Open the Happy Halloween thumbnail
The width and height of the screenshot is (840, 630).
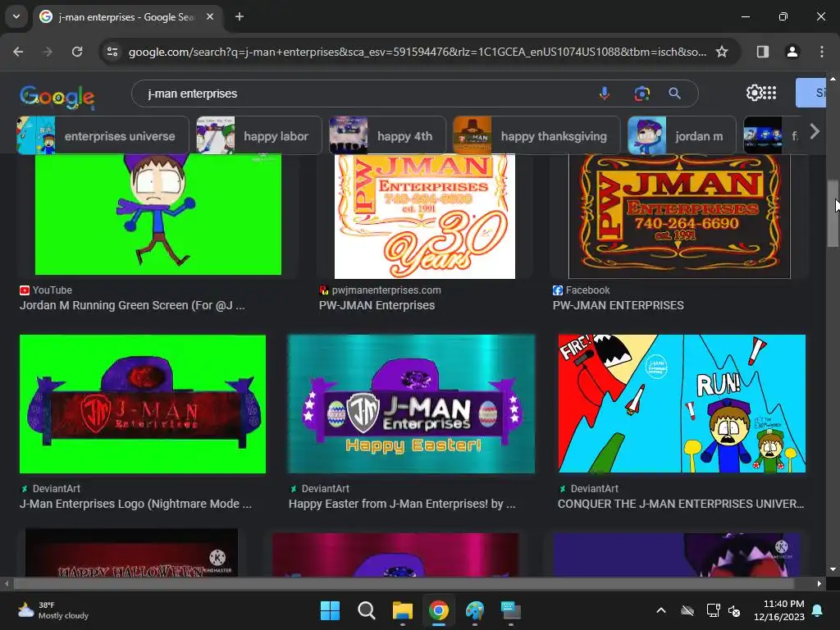point(131,552)
